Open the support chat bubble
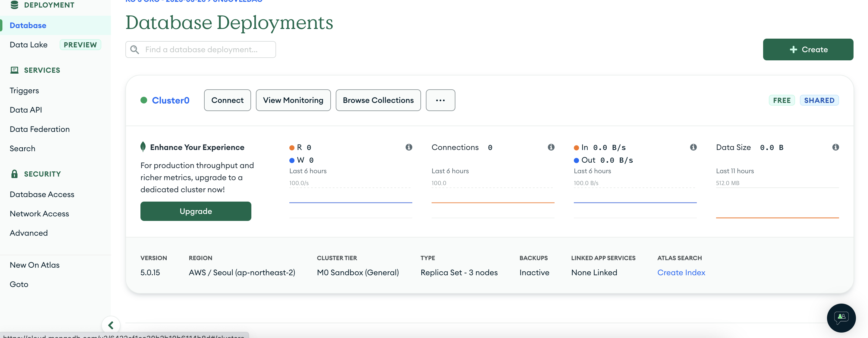The height and width of the screenshot is (338, 868). pos(841,318)
